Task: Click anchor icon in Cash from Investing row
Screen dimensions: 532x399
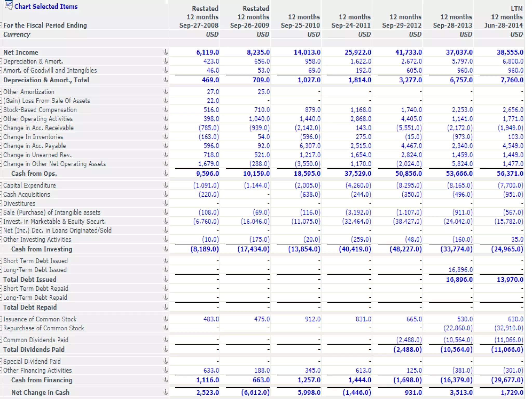Action: tap(165, 249)
